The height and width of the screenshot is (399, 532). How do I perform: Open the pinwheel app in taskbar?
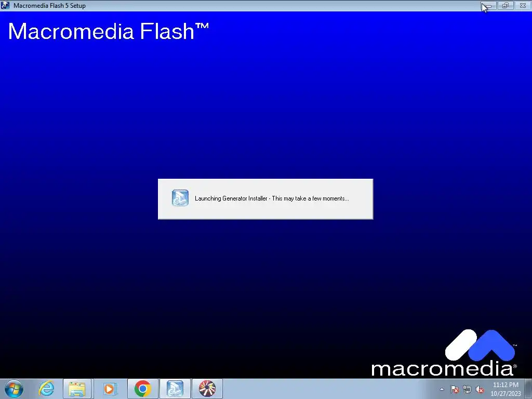point(207,389)
